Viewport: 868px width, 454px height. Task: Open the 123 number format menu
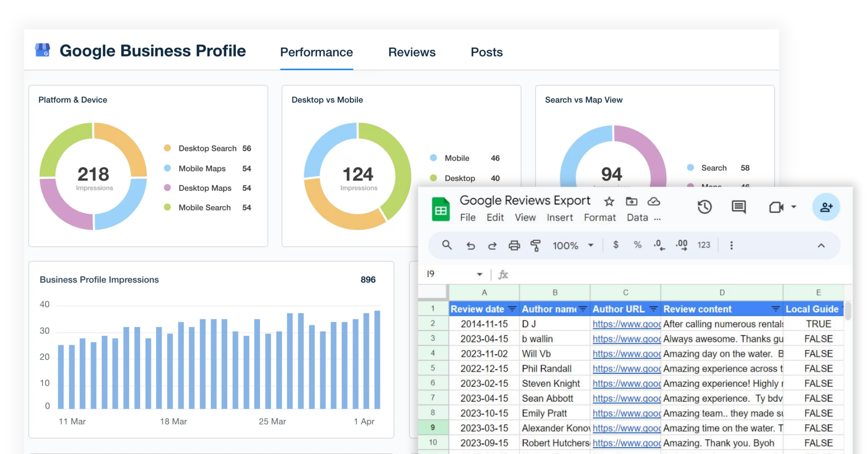(x=703, y=245)
